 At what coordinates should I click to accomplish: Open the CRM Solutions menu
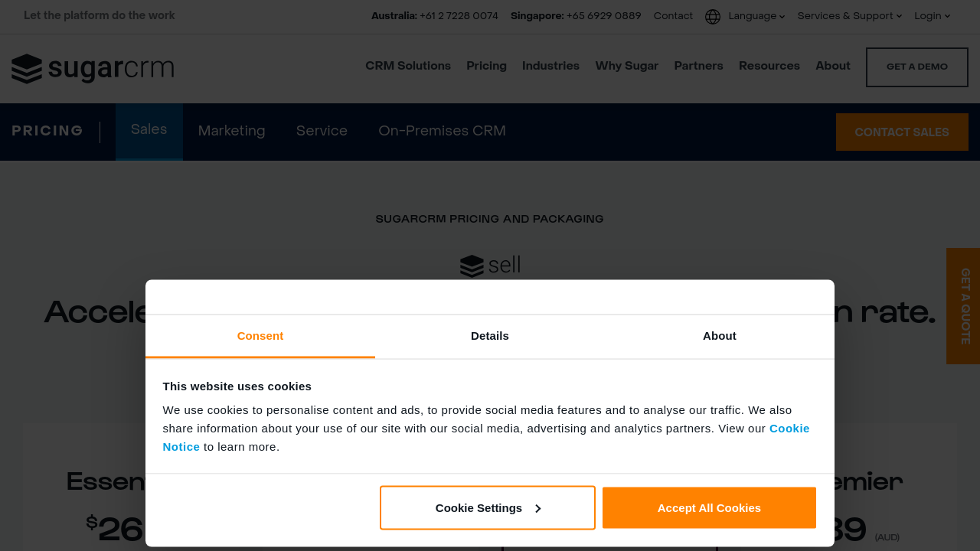(x=408, y=66)
